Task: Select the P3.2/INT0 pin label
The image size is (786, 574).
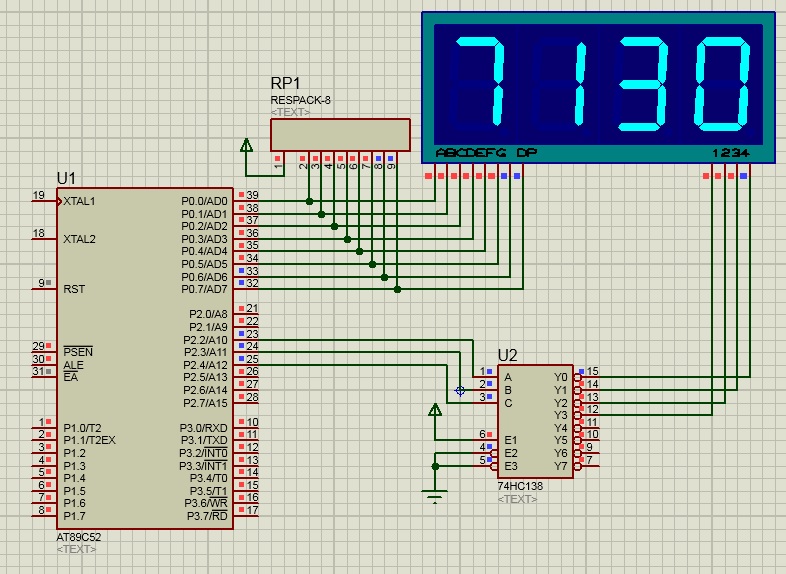Action: 203,453
